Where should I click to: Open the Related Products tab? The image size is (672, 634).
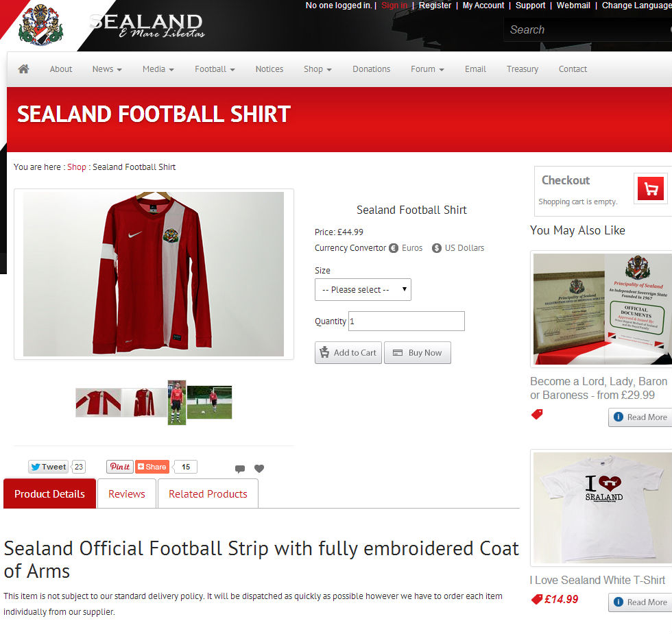click(208, 494)
